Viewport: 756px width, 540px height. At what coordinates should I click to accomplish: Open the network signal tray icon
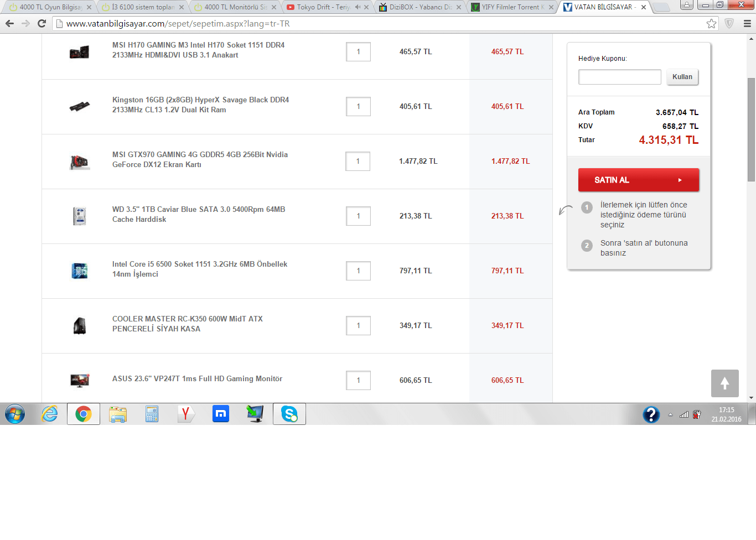(x=684, y=414)
